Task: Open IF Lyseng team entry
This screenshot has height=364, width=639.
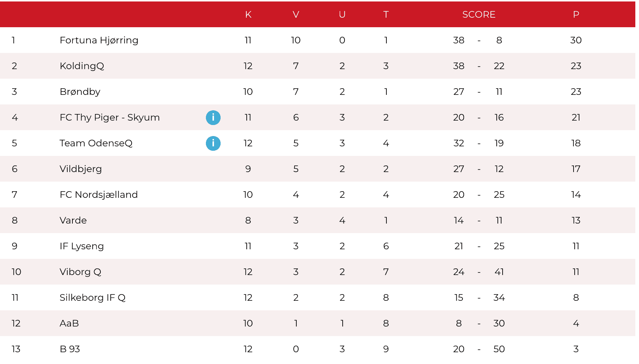Action: [82, 246]
